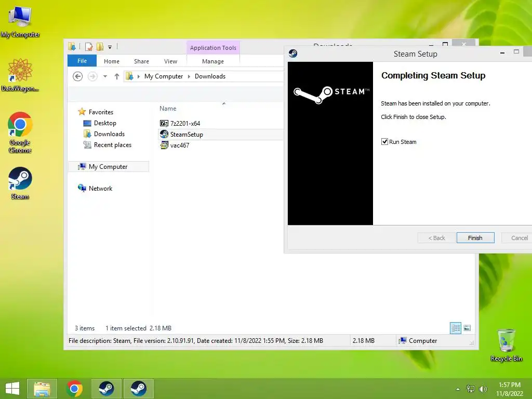This screenshot has height=399, width=532.
Task: Click Up one level arrow
Action: (117, 76)
